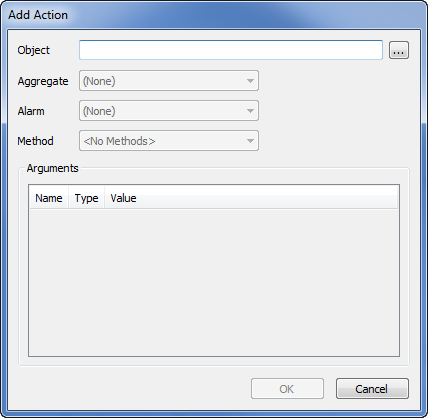Click the Arguments group box caption
The image size is (428, 418).
[53, 168]
